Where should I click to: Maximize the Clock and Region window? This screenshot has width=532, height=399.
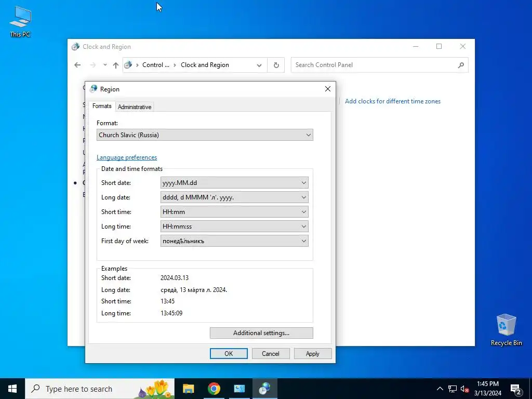coord(439,46)
